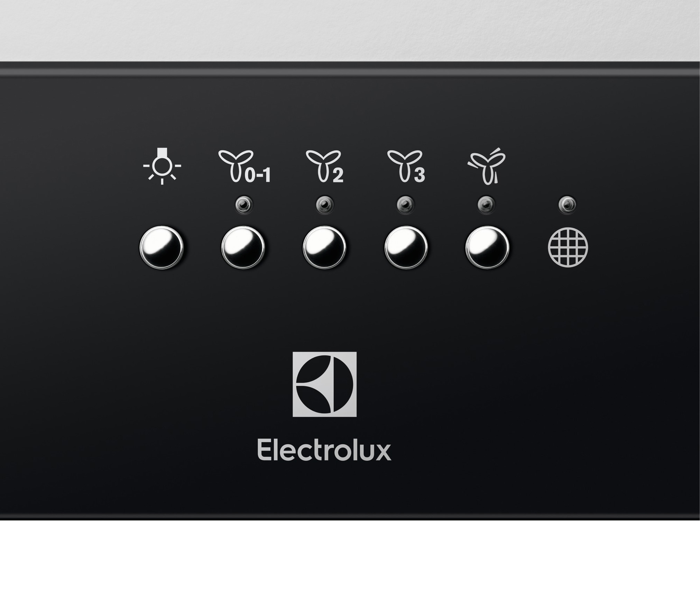Click the intensive fan boost icon

[487, 166]
